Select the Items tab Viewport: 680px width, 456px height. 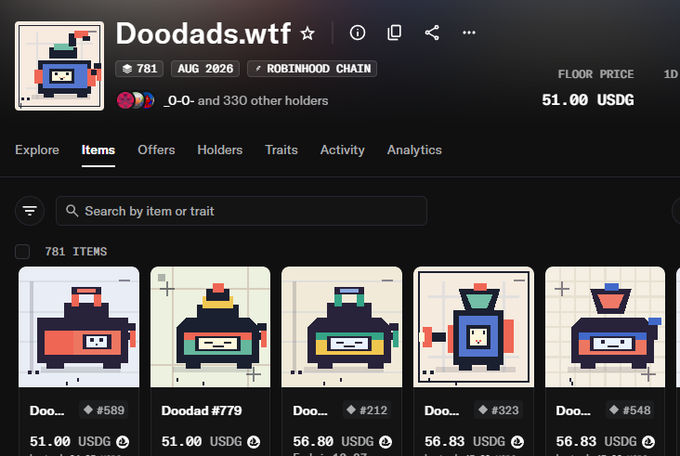tap(98, 150)
